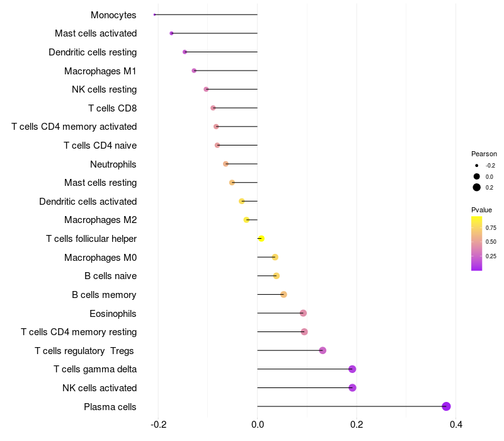Click the Dendritic cells resting label
The width and height of the screenshot is (504, 441).
[x=93, y=52]
